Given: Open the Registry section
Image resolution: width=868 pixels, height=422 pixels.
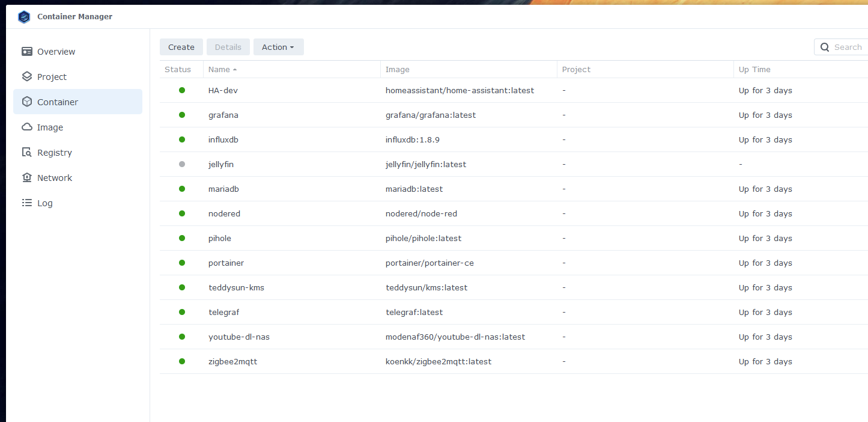Looking at the screenshot, I should pos(78,153).
